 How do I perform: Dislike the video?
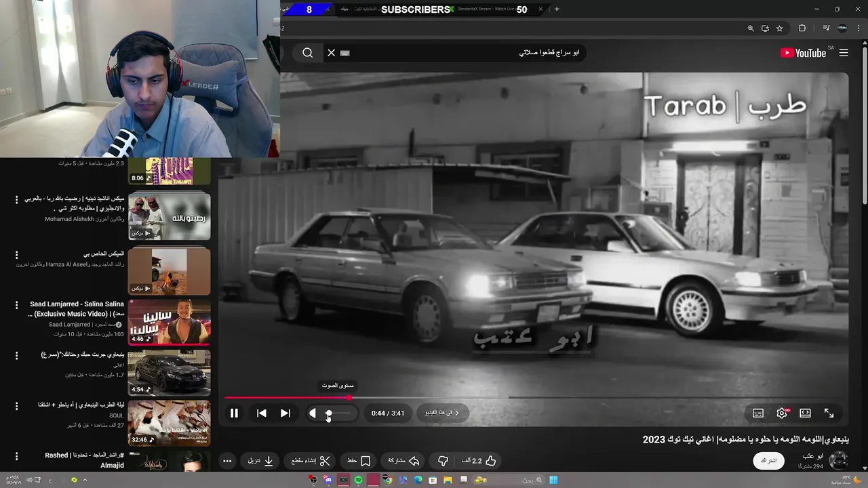click(x=443, y=461)
